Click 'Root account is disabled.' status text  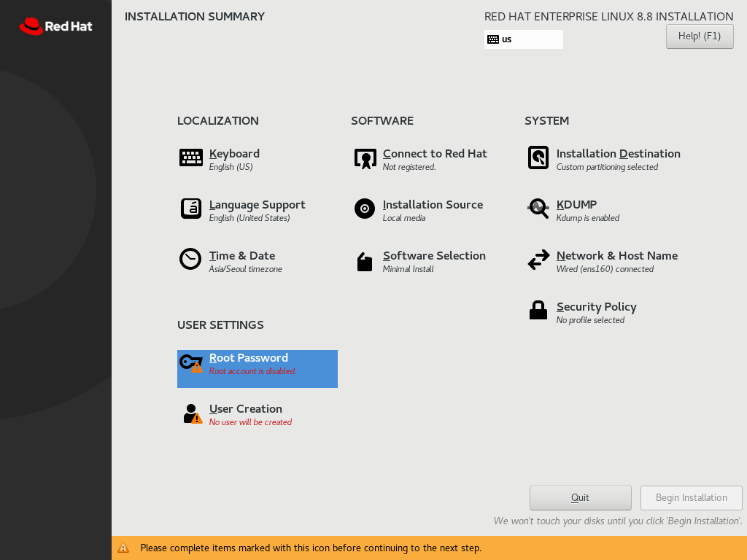(x=252, y=371)
